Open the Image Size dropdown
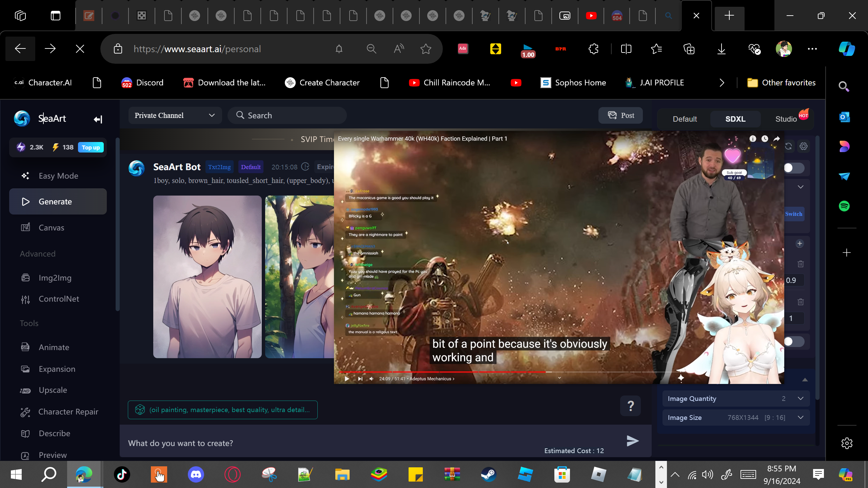The width and height of the screenshot is (868, 488). (736, 418)
